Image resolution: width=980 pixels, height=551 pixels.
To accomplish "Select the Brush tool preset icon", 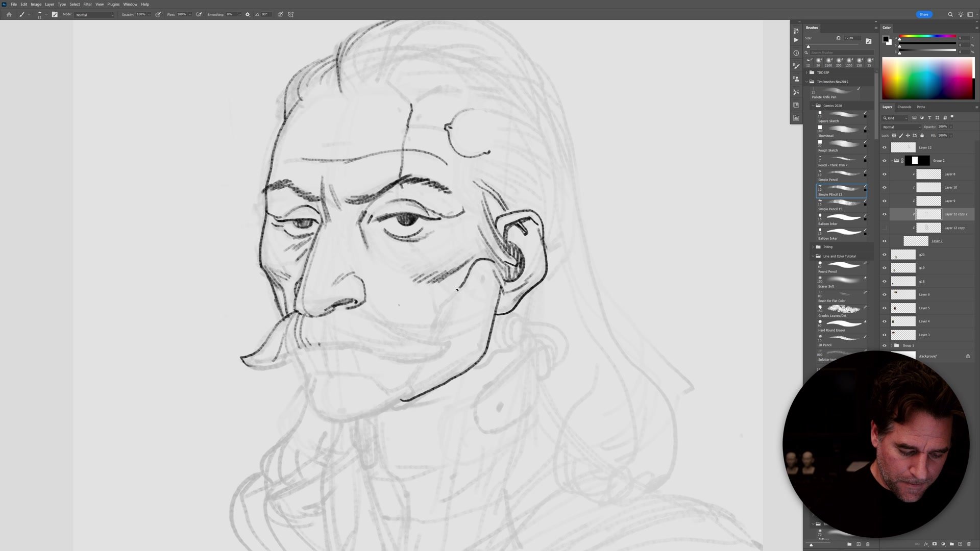I will (22, 14).
